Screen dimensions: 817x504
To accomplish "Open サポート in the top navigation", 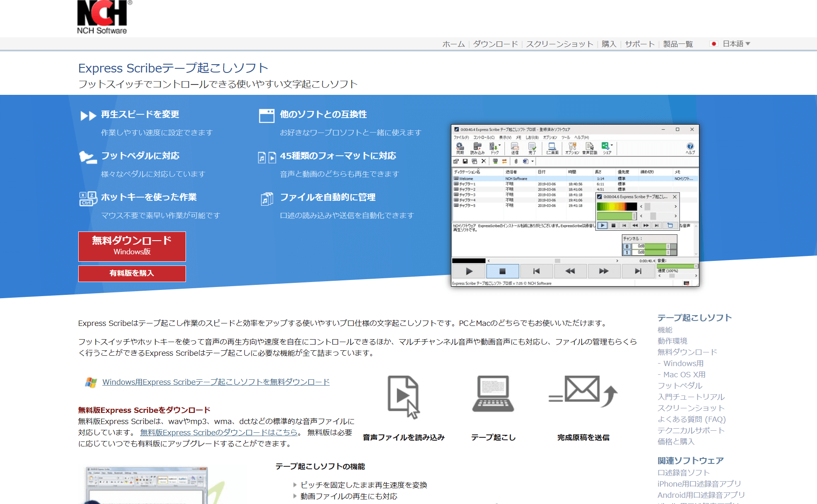I will pos(640,44).
